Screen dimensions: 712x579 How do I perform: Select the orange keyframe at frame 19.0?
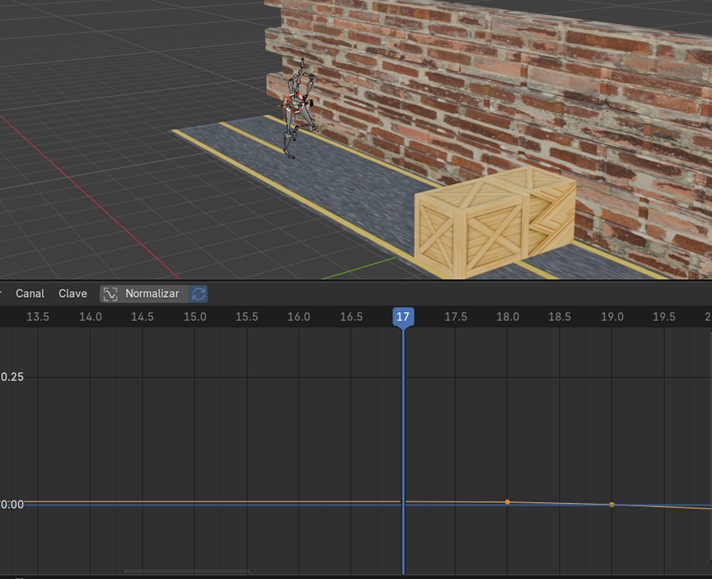(x=612, y=505)
